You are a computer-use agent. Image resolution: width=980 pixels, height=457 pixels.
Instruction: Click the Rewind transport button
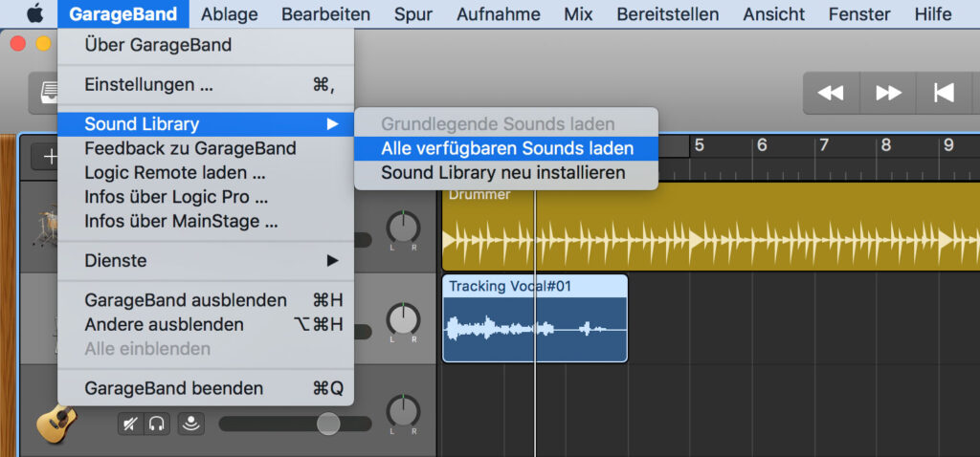point(832,93)
